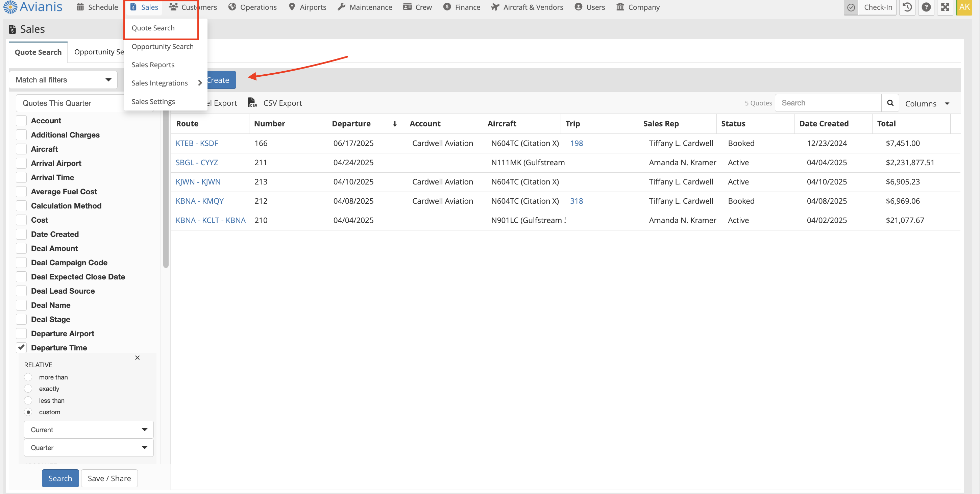Open the SBGL - CYYZ route link

pyautogui.click(x=197, y=163)
